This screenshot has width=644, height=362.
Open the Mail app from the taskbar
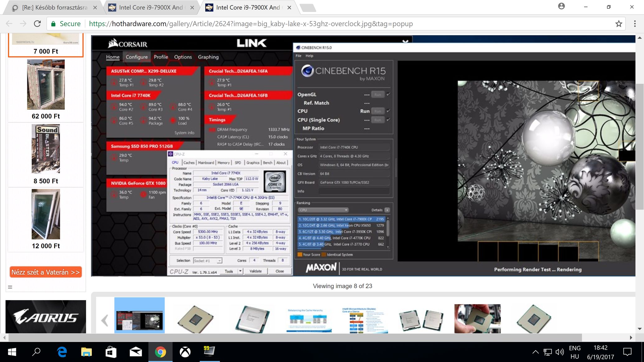pos(136,352)
